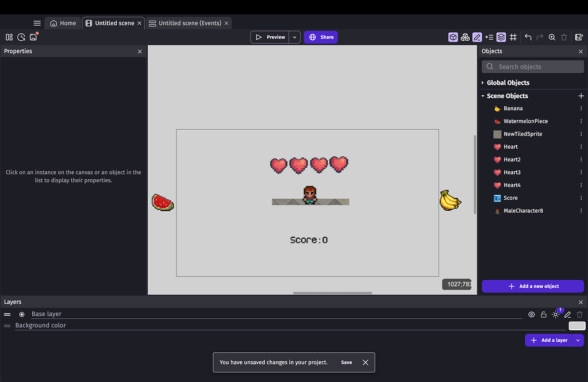Go to the Home tab
Viewport: 588px width, 382px height.
coord(63,23)
